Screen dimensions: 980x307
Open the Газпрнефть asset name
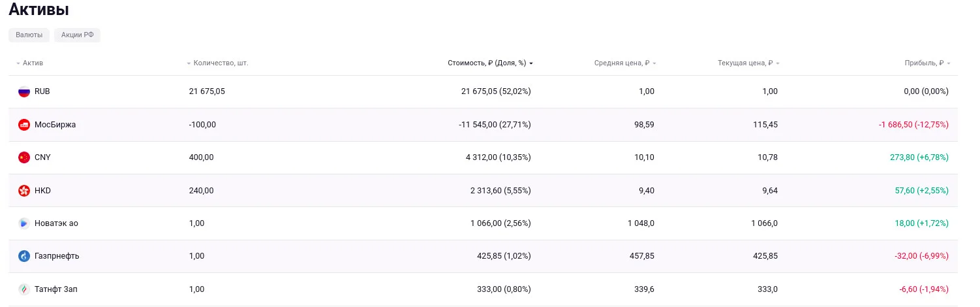pyautogui.click(x=57, y=256)
